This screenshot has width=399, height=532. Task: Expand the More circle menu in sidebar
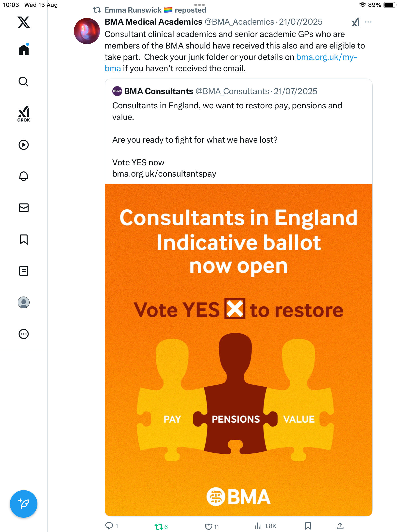[x=24, y=334]
